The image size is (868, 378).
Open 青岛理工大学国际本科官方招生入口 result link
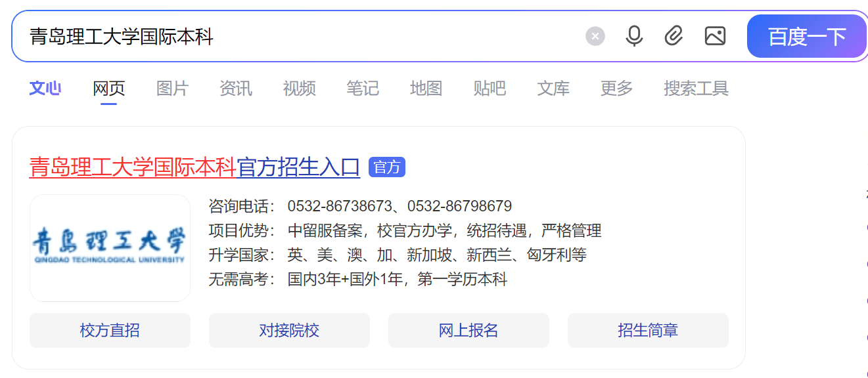[x=194, y=167]
